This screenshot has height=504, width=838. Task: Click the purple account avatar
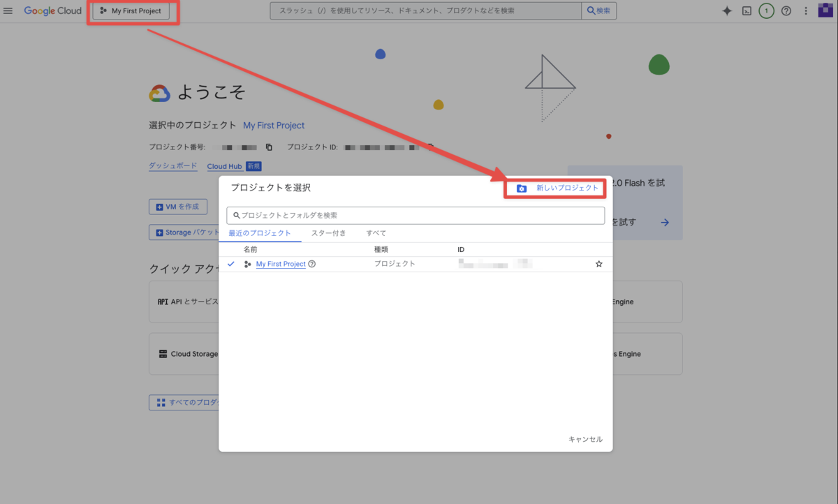tap(825, 11)
